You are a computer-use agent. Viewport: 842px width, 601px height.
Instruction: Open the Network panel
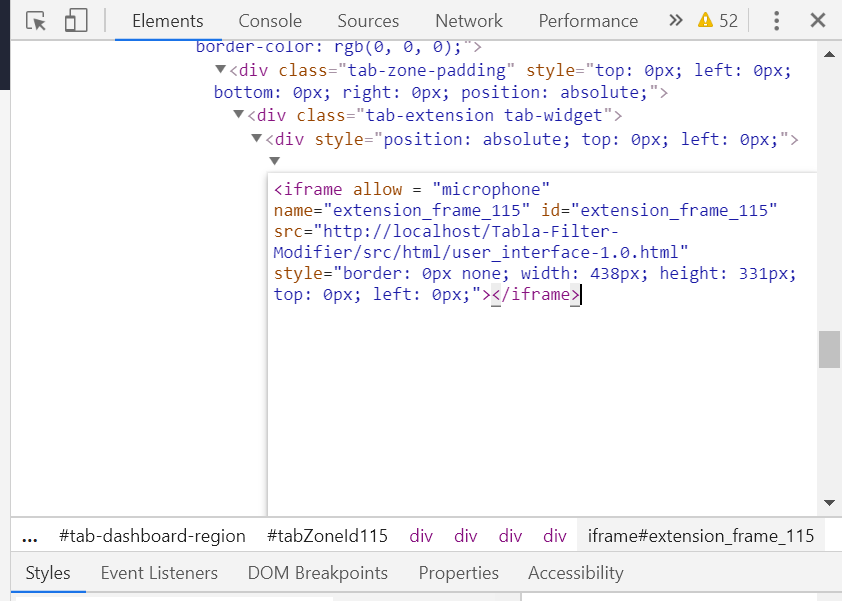(468, 20)
